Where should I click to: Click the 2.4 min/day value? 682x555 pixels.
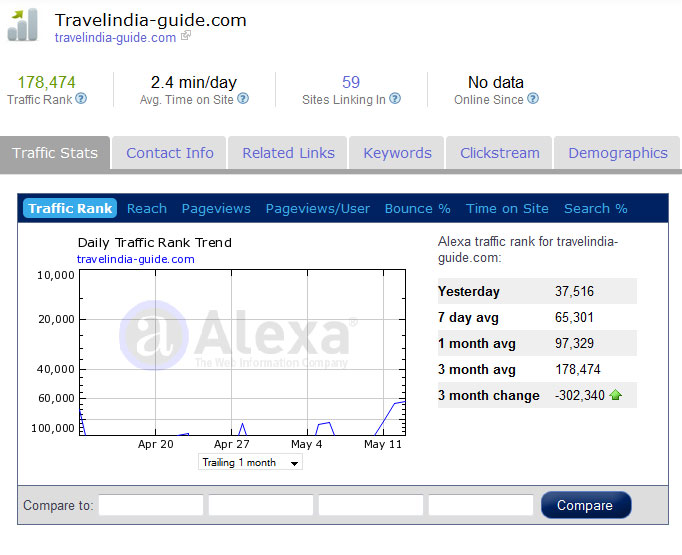tap(194, 82)
